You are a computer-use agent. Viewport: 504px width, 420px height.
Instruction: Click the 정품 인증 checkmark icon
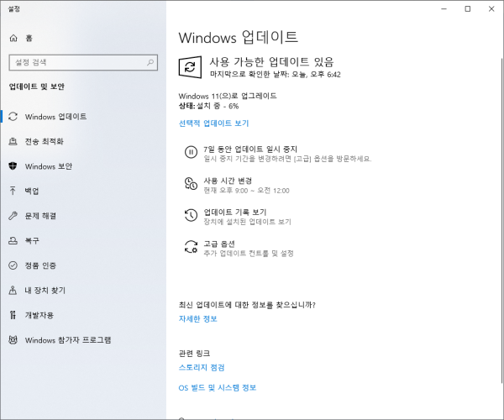click(x=13, y=265)
